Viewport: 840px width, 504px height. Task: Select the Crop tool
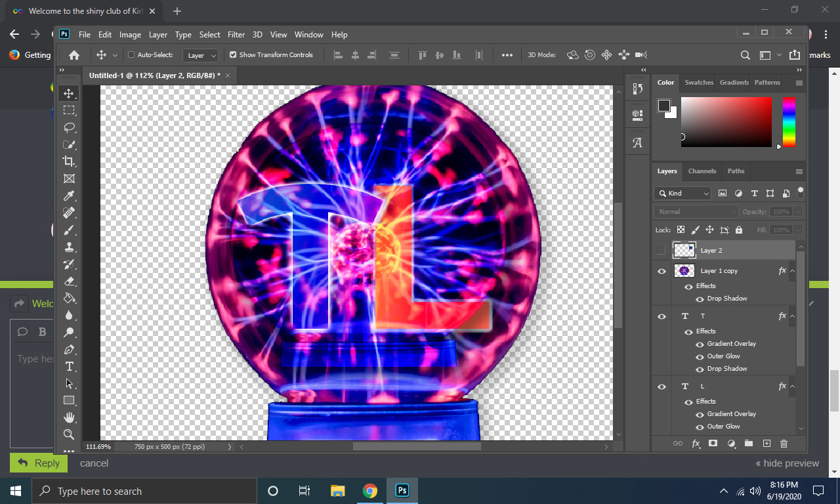(x=69, y=161)
